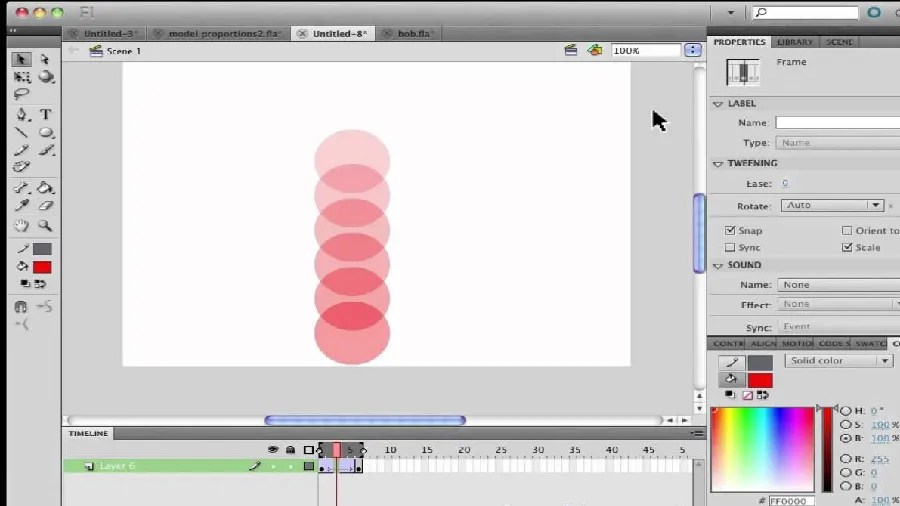Viewport: 900px width, 506px height.
Task: Select the Text tool
Action: (x=45, y=114)
